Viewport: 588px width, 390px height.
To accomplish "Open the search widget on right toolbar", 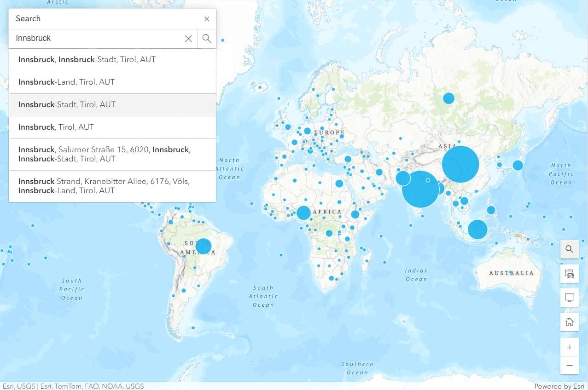I will pos(569,249).
